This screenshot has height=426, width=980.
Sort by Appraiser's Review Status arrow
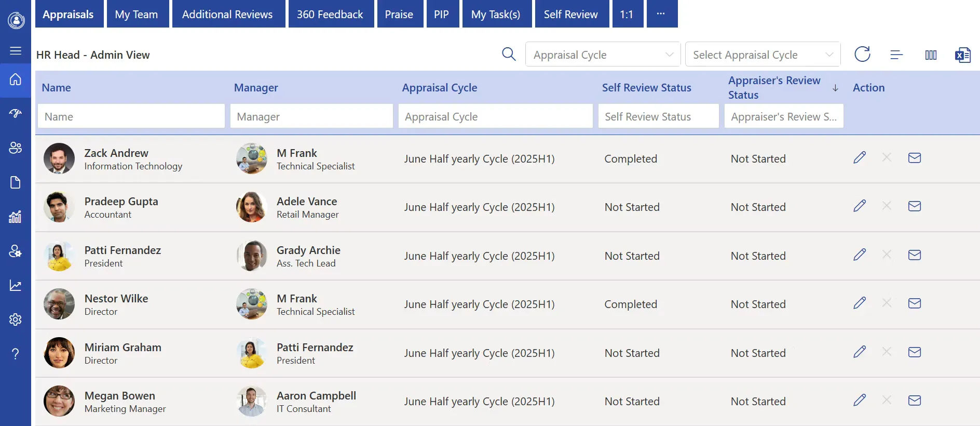tap(835, 88)
